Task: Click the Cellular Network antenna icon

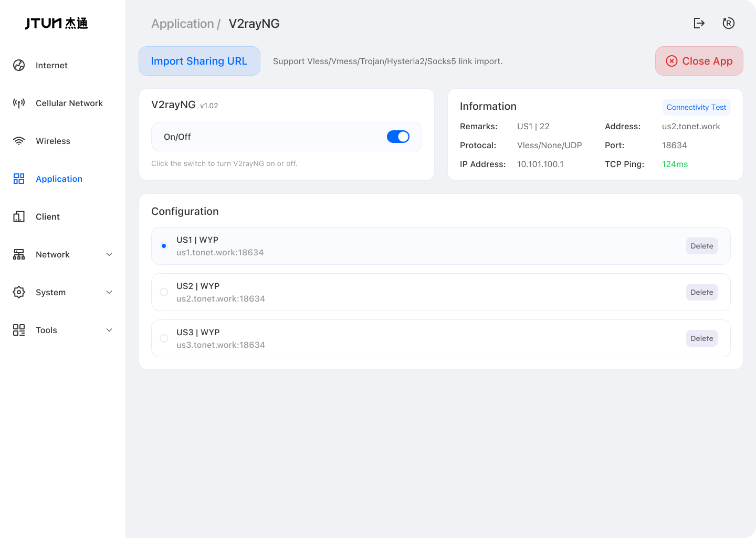Action: click(19, 103)
